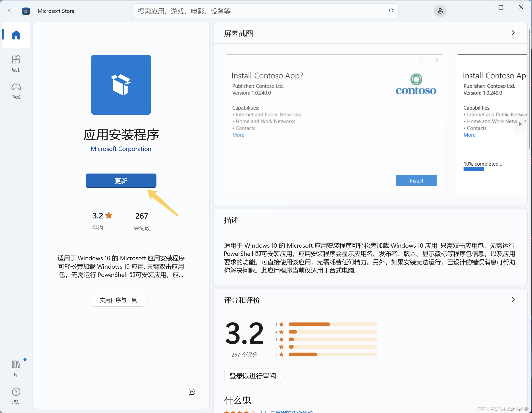Click the 4-star rating bar
The image size is (532, 413).
(333, 332)
